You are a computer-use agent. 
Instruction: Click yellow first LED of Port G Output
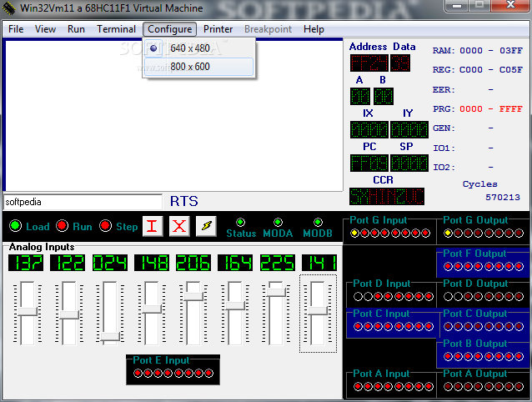(x=448, y=233)
